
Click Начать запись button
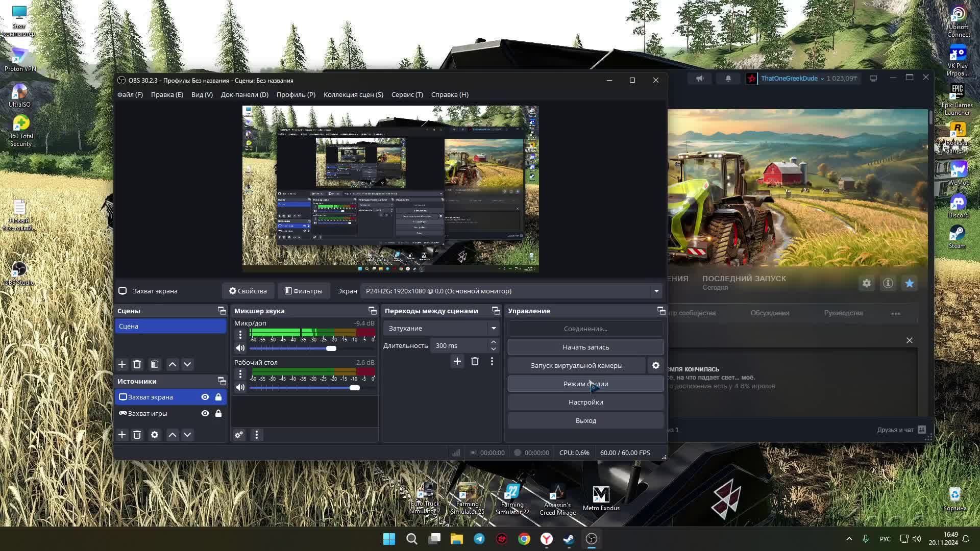pos(585,347)
